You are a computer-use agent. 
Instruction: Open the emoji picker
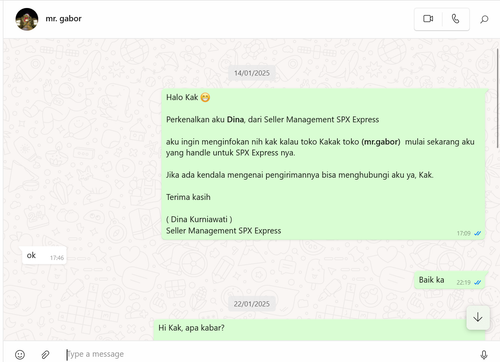(x=20, y=354)
